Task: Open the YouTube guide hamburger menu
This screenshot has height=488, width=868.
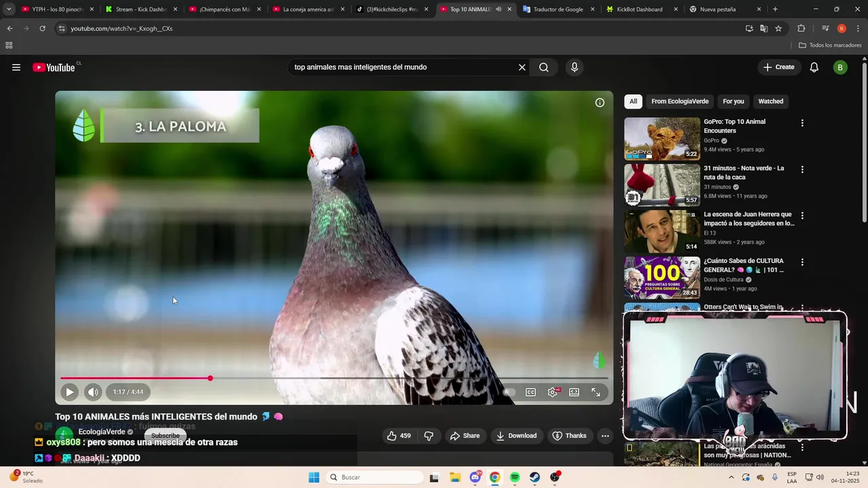Action: pos(16,67)
